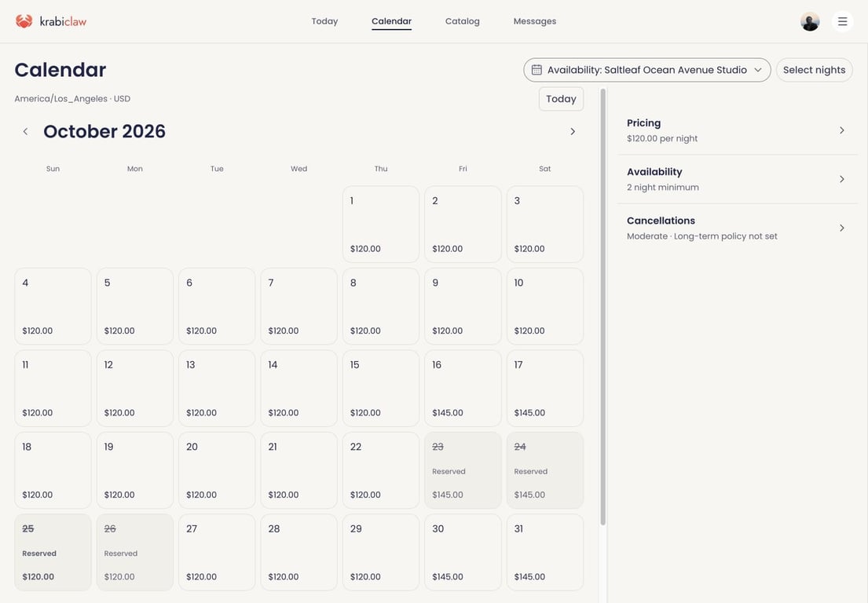Select October 5 date cell

point(135,306)
